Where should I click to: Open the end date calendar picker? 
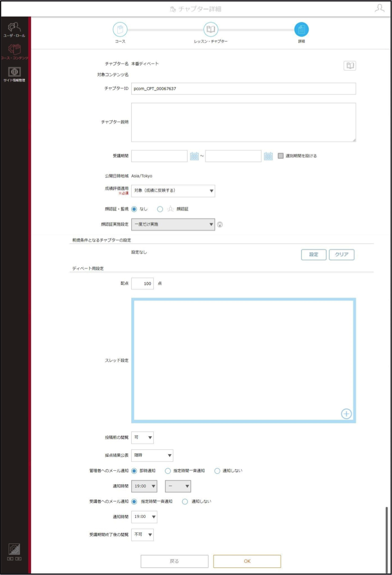(x=268, y=156)
